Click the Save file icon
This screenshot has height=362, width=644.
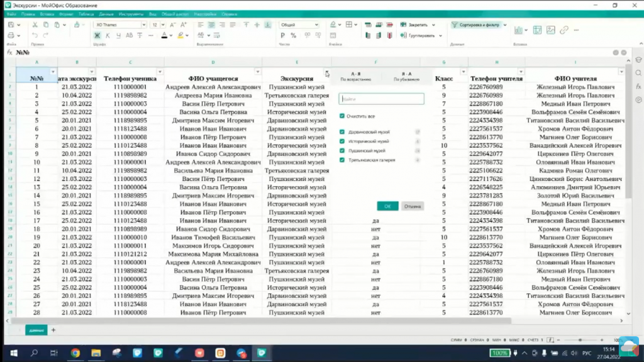(x=11, y=25)
